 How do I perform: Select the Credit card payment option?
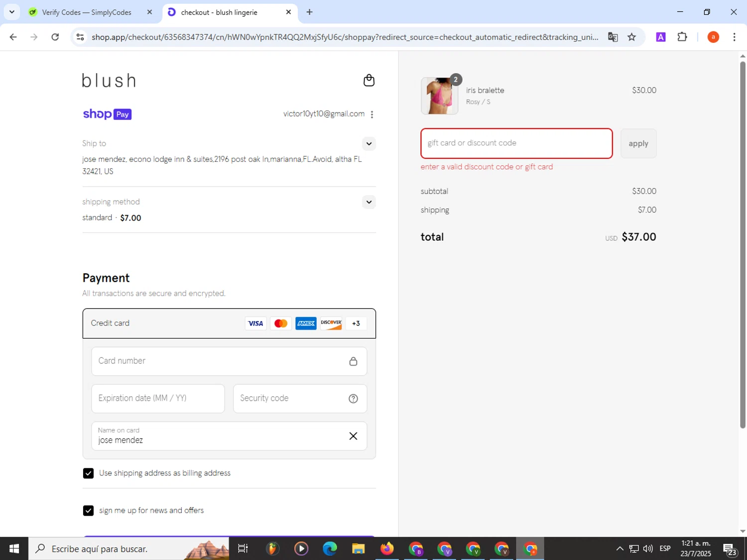tap(229, 324)
